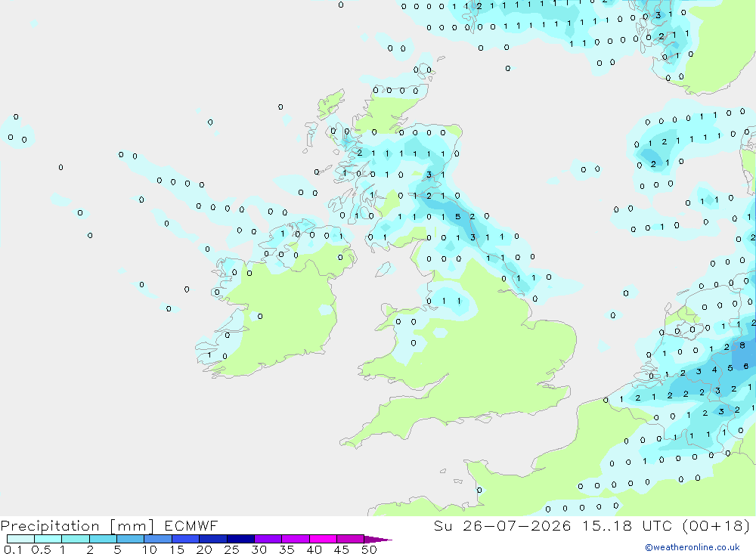756x554 pixels.
Task: Click the "0.5" legend scale label
Action: tap(41, 549)
